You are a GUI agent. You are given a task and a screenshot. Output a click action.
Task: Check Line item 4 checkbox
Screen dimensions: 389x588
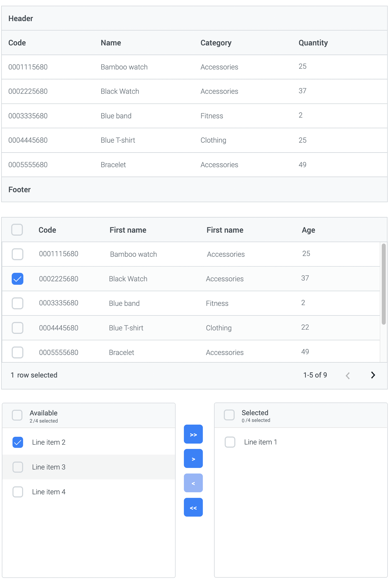[x=18, y=492]
